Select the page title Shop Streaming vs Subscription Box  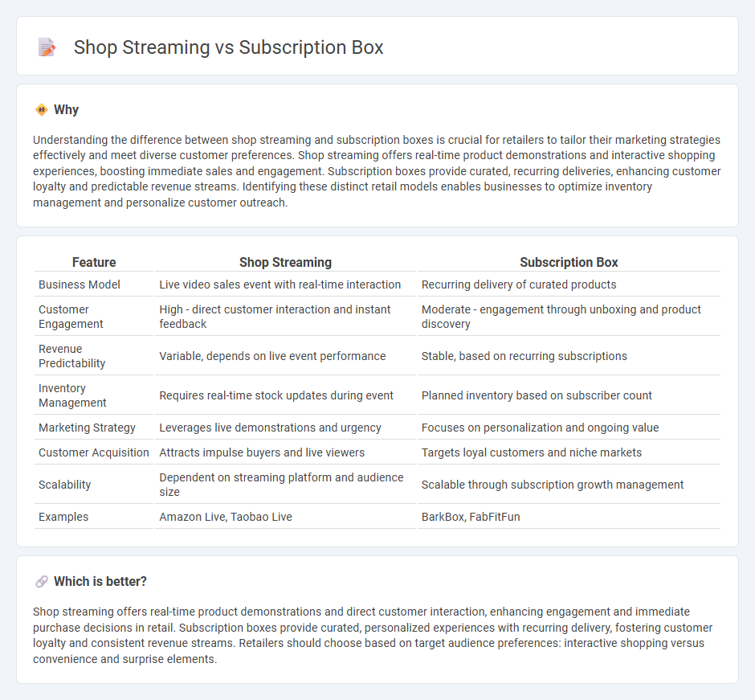(228, 47)
